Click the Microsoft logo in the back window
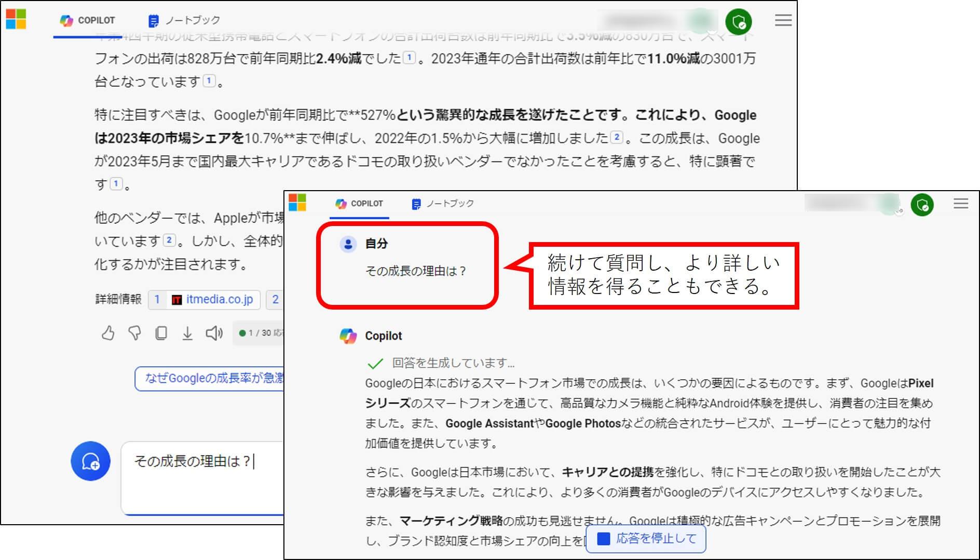Screen dimensions: 980x560 (x=16, y=19)
